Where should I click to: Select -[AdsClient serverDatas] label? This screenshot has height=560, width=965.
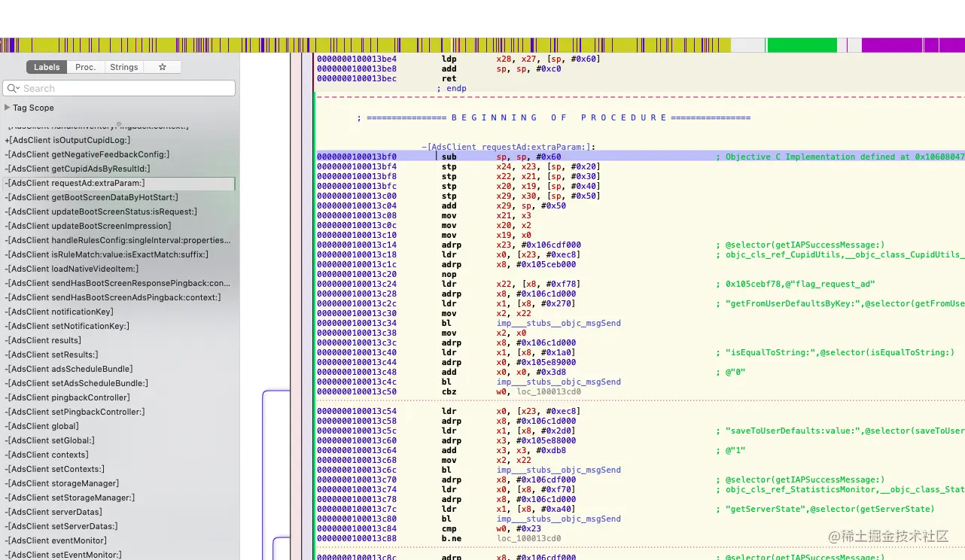point(53,512)
